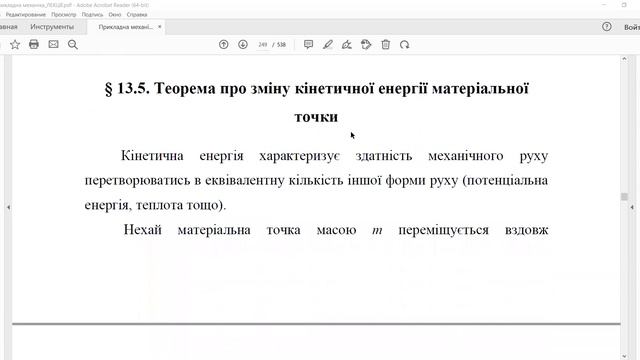Viewport: 640px width, 360px height.
Task: Click the word 'Кінетична' in the paragraph
Action: [x=152, y=156]
